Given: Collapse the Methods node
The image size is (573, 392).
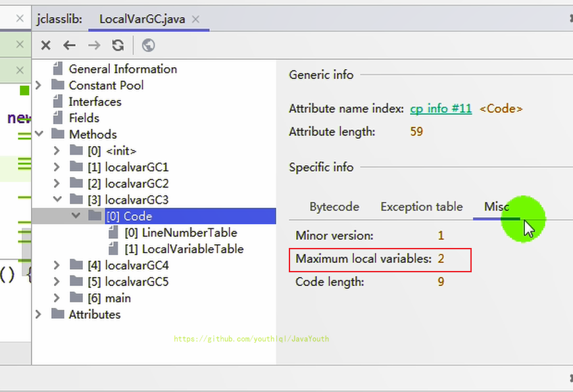Looking at the screenshot, I should point(39,134).
